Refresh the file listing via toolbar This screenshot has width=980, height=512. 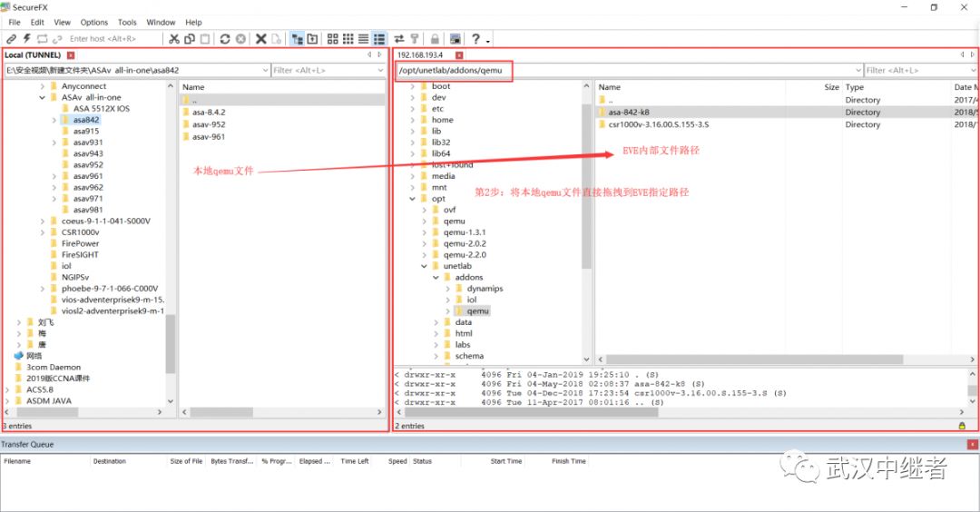click(x=225, y=39)
